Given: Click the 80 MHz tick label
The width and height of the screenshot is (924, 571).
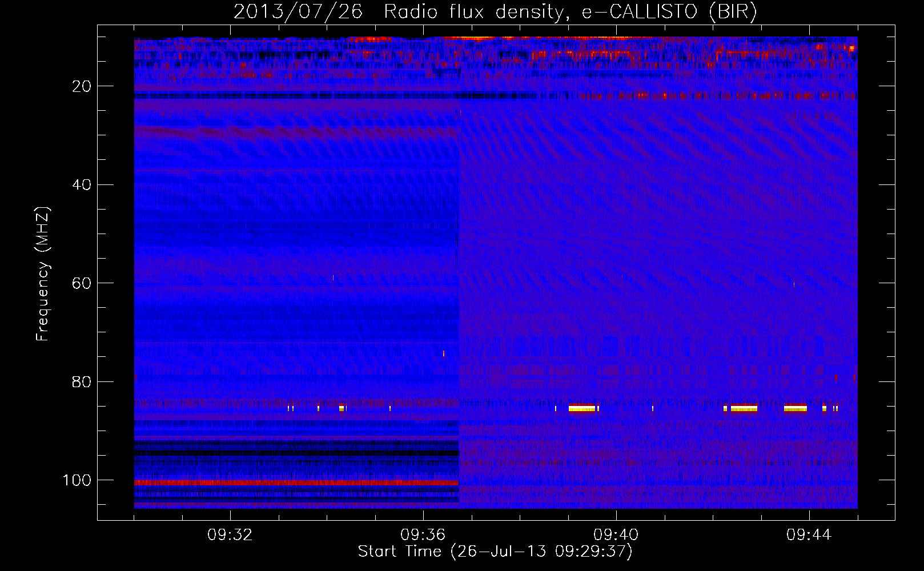Looking at the screenshot, I should click(x=82, y=382).
